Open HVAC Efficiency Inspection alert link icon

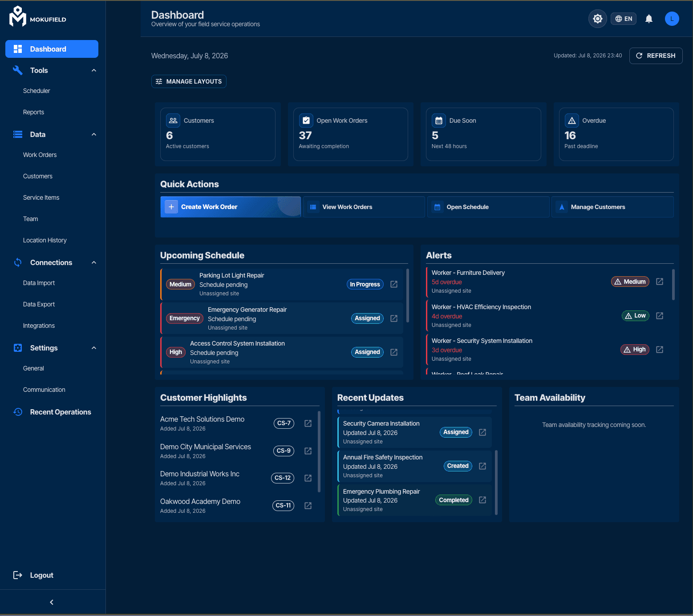pos(660,316)
